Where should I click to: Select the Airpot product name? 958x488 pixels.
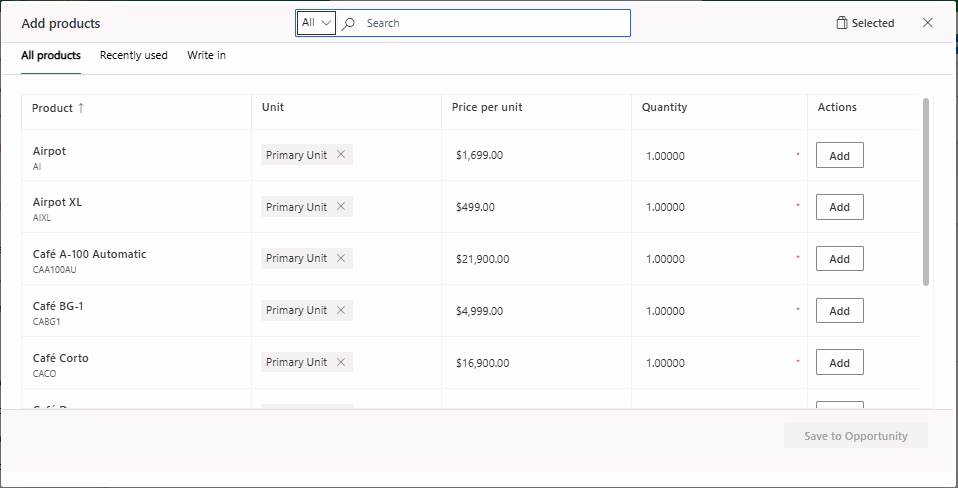(x=49, y=151)
